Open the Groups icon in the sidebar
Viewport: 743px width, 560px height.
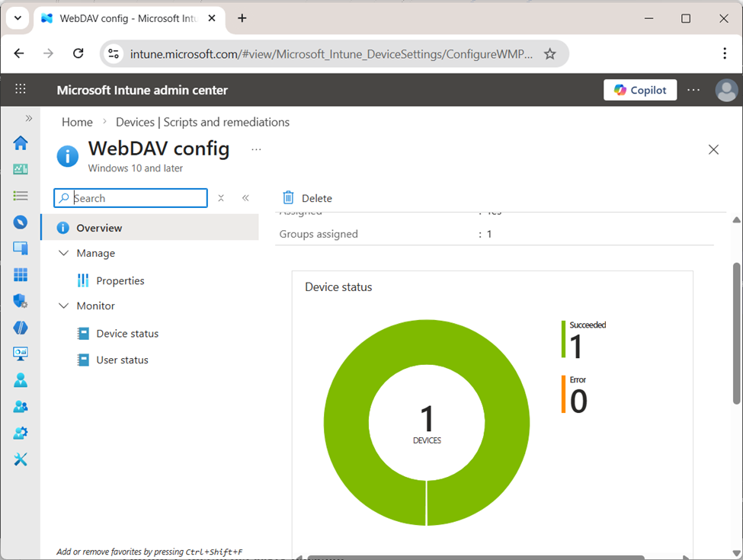coord(21,406)
